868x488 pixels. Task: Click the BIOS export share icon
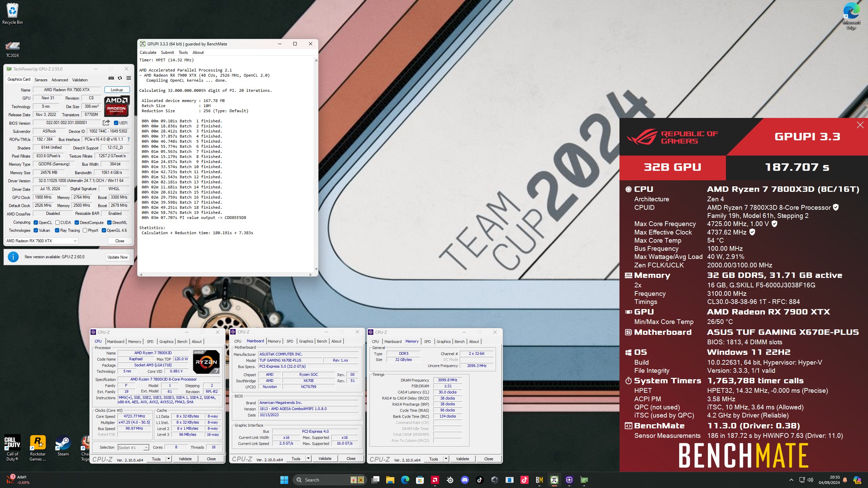coord(106,123)
